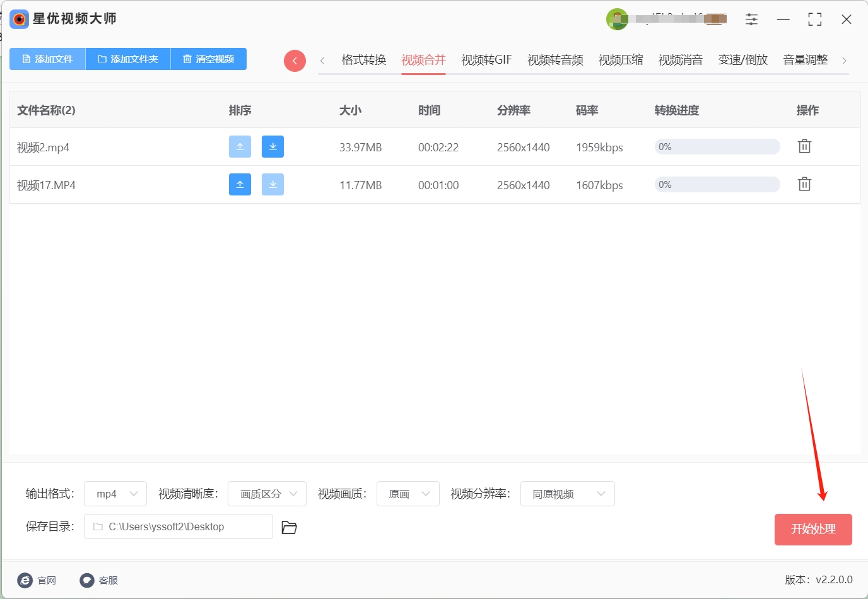Image resolution: width=868 pixels, height=599 pixels.
Task: Click the 保存目录 path input field
Action: [179, 526]
